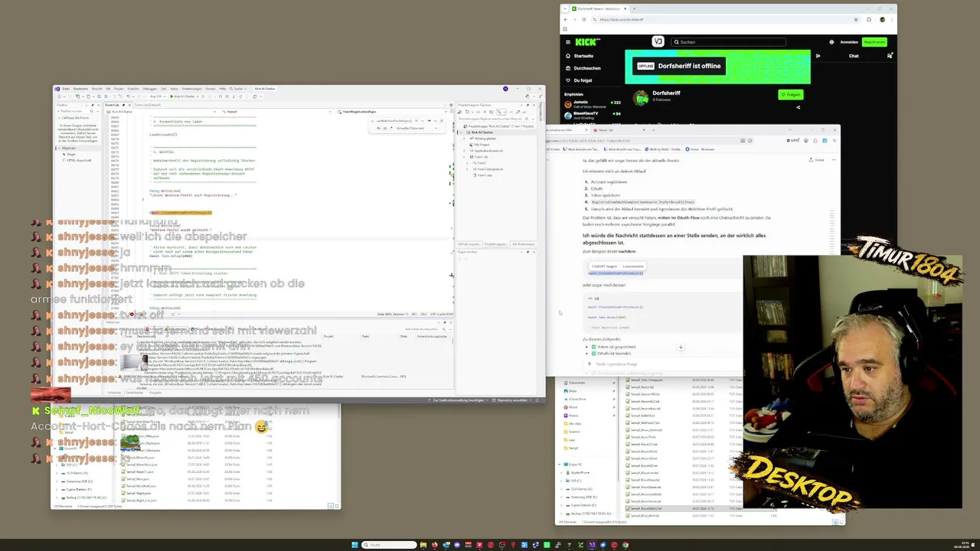Screen dimensions: 980x551
Task: Open the extensions puzzle icon in Chrome
Action: [869, 19]
